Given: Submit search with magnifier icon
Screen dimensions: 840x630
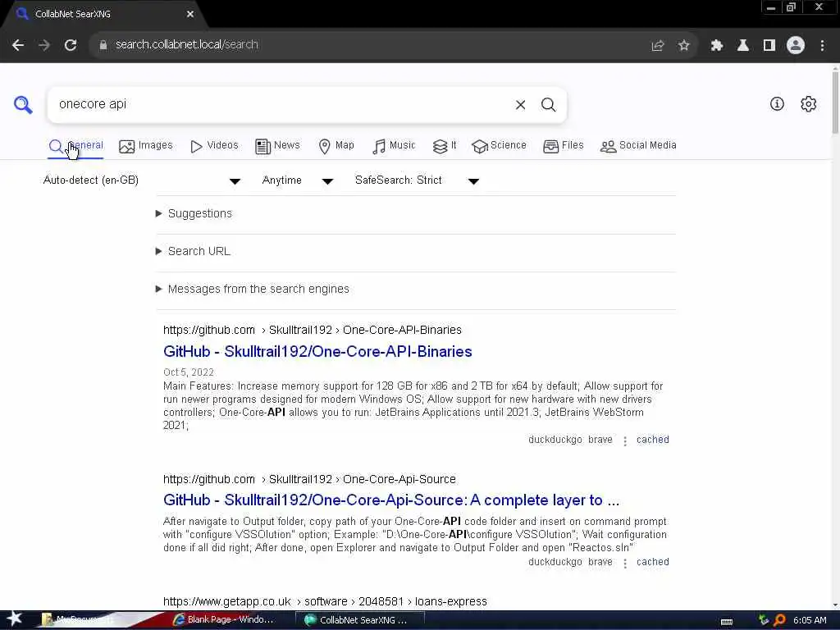Looking at the screenshot, I should pos(548,104).
